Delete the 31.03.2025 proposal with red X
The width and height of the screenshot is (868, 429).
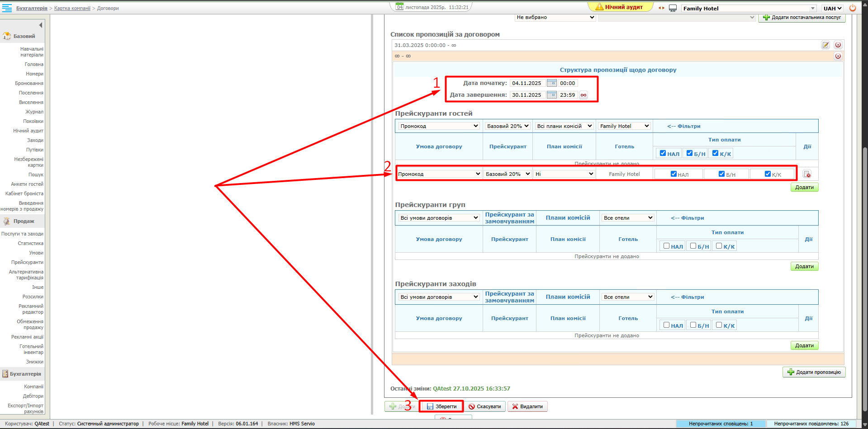tap(838, 45)
